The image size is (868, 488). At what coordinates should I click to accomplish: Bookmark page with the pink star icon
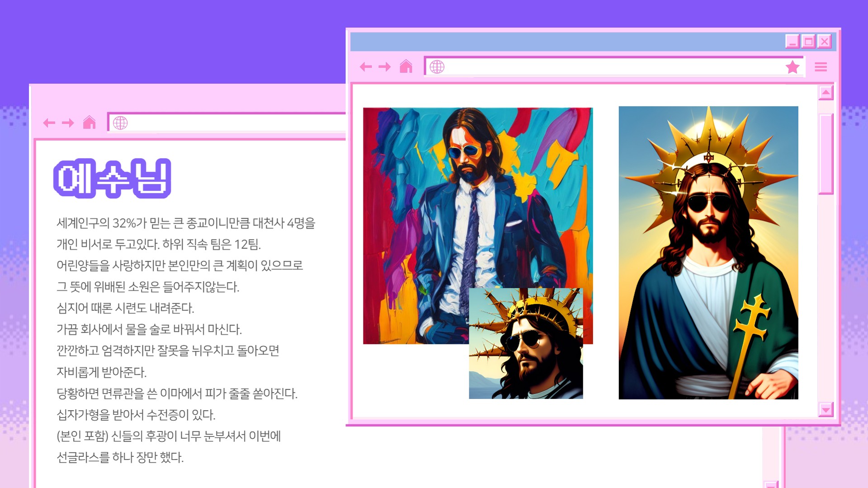[793, 67]
